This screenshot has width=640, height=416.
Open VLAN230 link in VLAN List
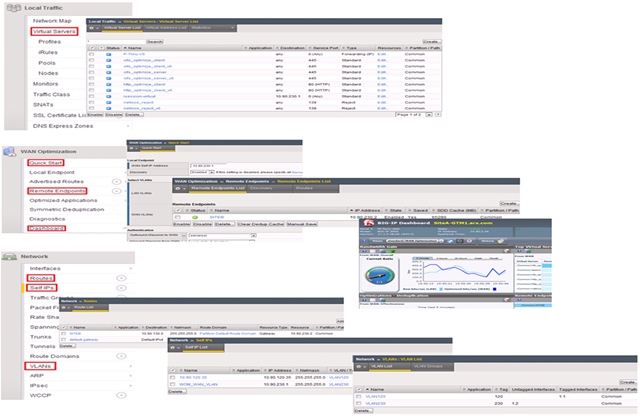click(x=376, y=404)
